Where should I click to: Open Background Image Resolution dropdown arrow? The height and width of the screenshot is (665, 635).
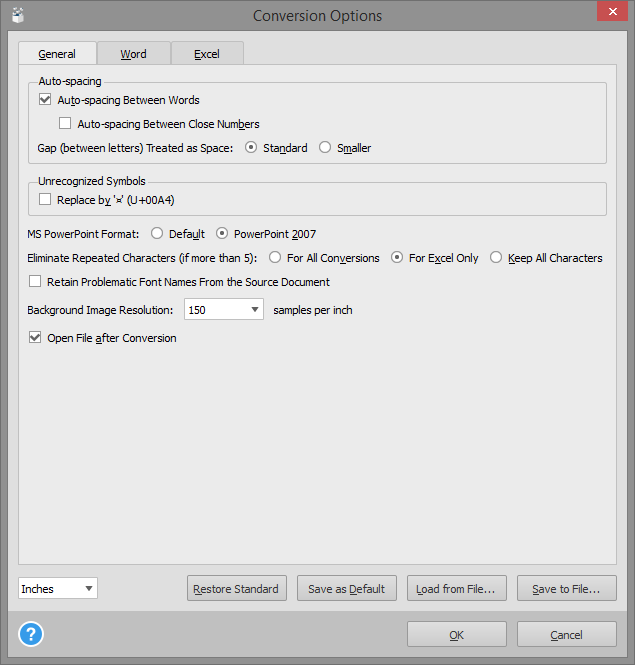point(255,309)
